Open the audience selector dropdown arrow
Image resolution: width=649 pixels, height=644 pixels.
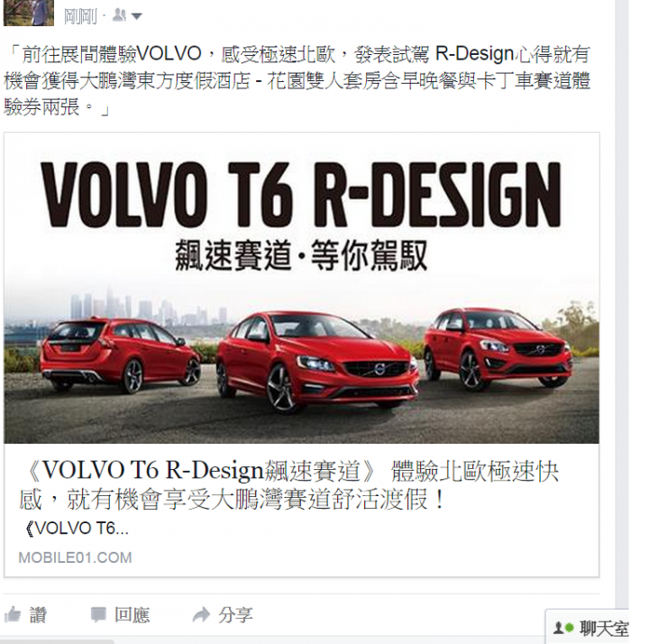tap(137, 16)
